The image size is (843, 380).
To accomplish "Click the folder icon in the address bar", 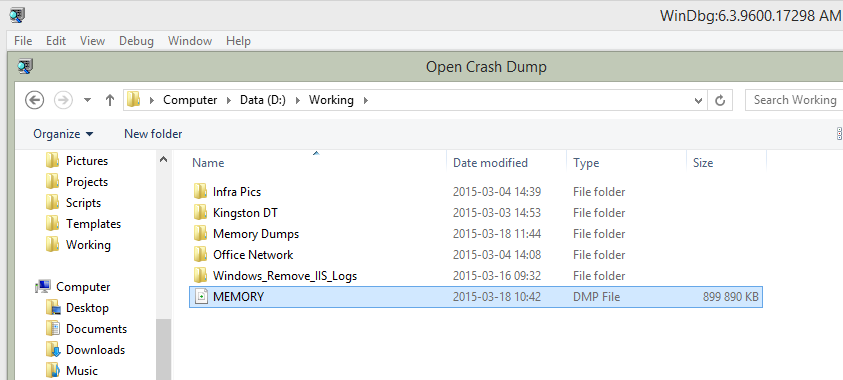I will (x=133, y=99).
